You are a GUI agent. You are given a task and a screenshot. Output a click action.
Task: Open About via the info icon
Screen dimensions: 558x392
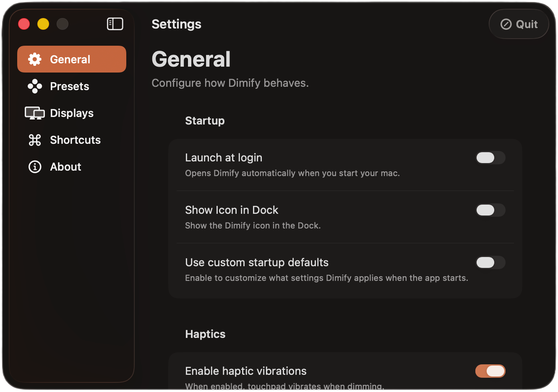[34, 166]
